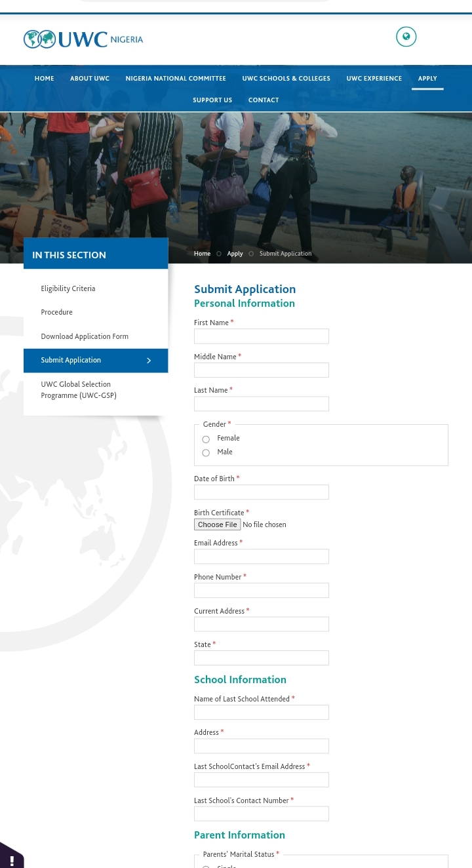Image resolution: width=472 pixels, height=868 pixels.
Task: Click the alert icon at bottom-left corner
Action: pyautogui.click(x=12, y=857)
